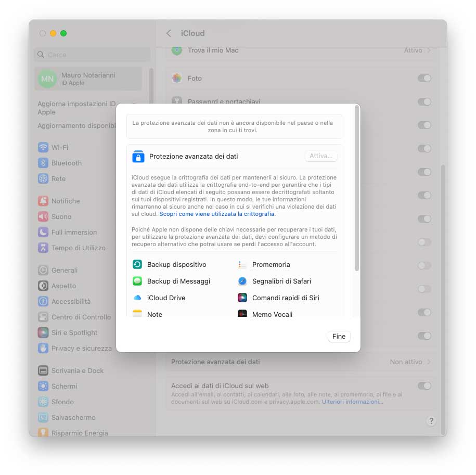
Task: Toggle the Password e portachiavi switch
Action: coord(424,101)
